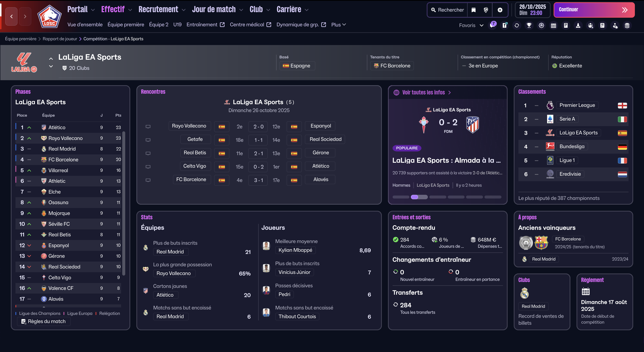Open the calendar schedule icon
644x352 pixels.
tap(553, 25)
